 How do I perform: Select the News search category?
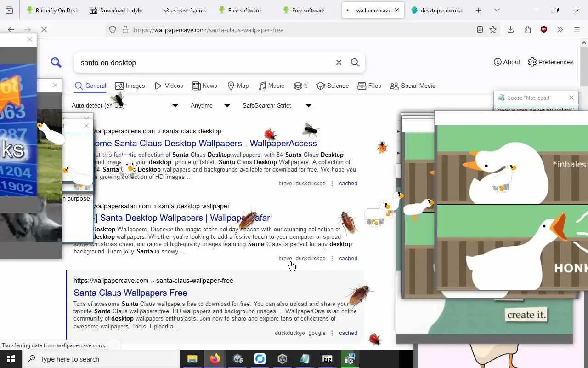click(205, 86)
